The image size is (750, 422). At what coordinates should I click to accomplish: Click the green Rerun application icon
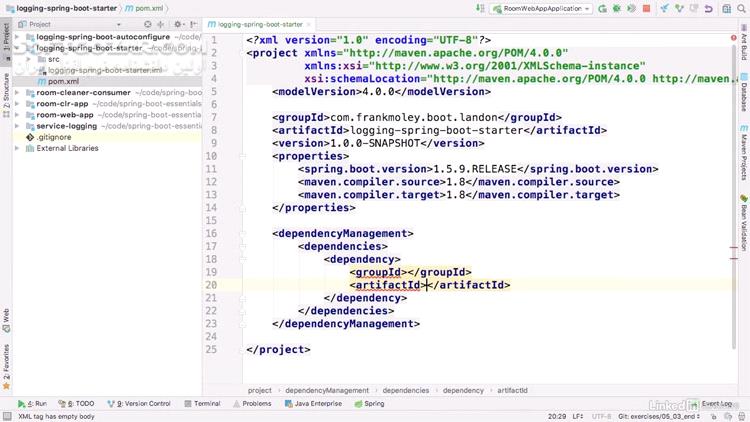tap(603, 9)
